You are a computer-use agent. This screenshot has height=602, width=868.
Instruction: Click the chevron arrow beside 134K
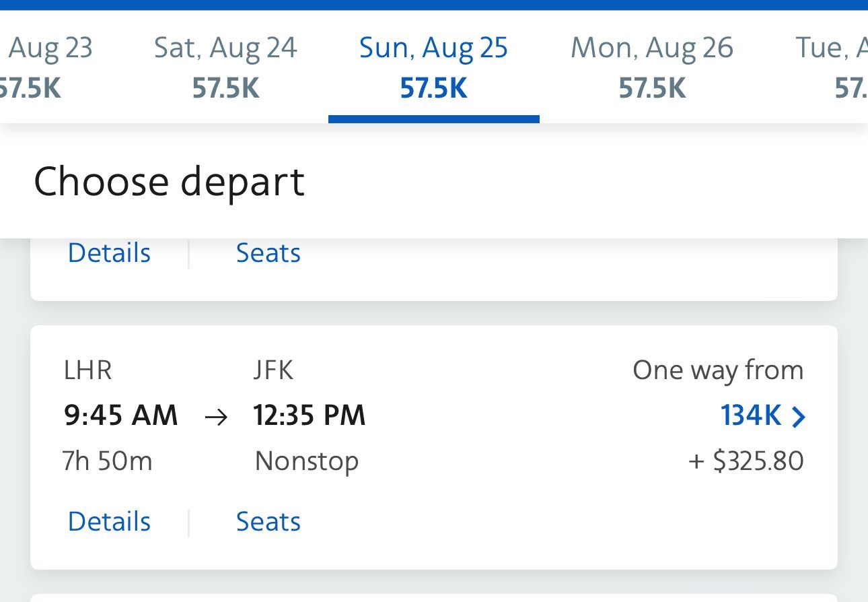coord(799,417)
